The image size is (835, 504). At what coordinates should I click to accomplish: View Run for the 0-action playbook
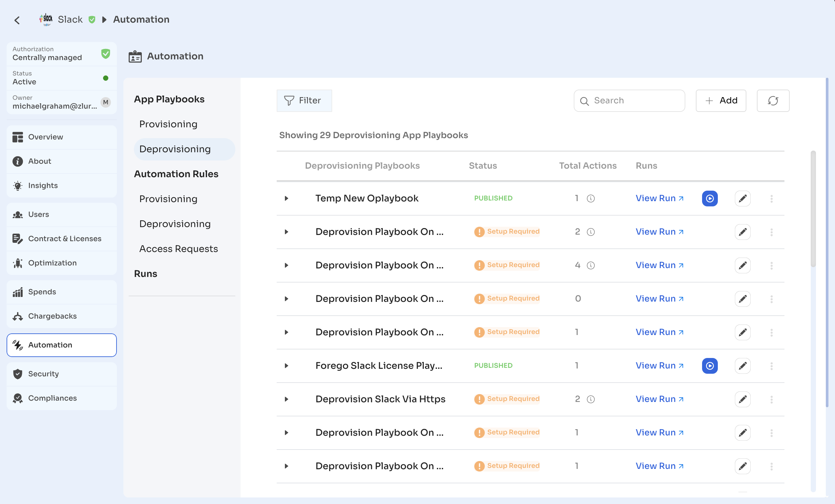tap(659, 299)
